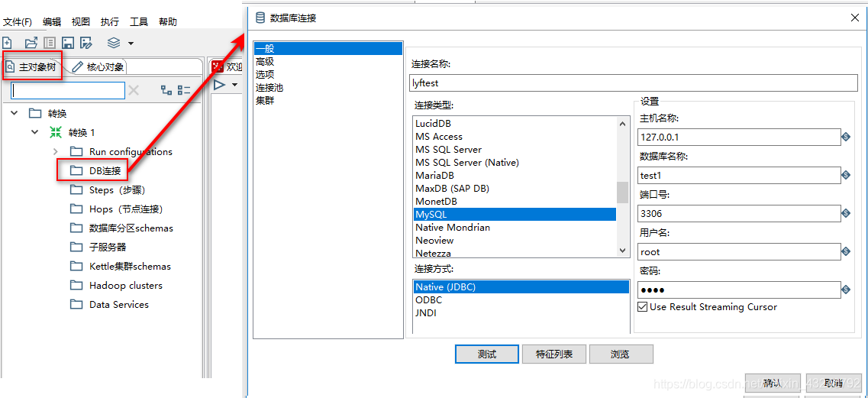
Task: Open the dropdown arrow beside the run icon
Action: pos(234,86)
